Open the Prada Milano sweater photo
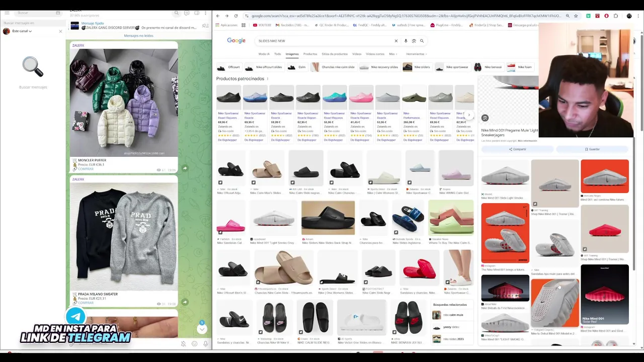The height and width of the screenshot is (362, 644). coord(124,236)
